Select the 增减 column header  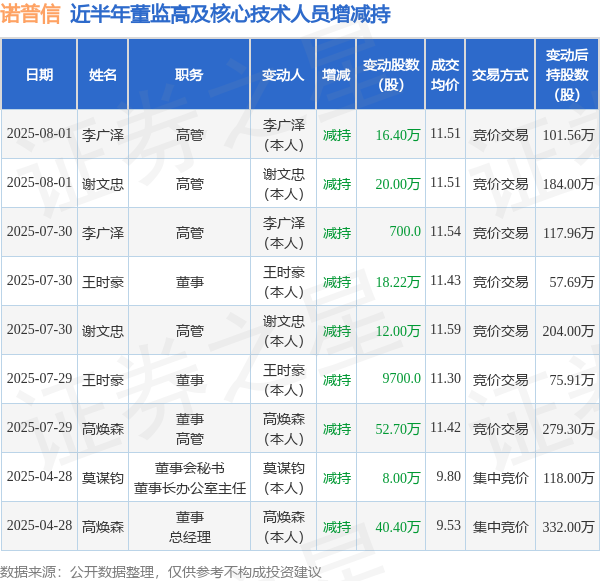[336, 75]
